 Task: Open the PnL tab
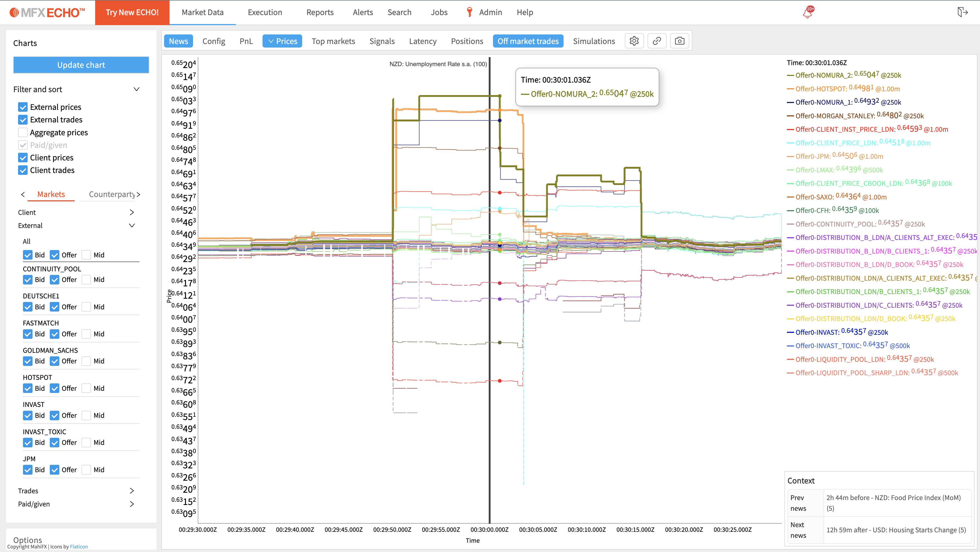(x=246, y=41)
